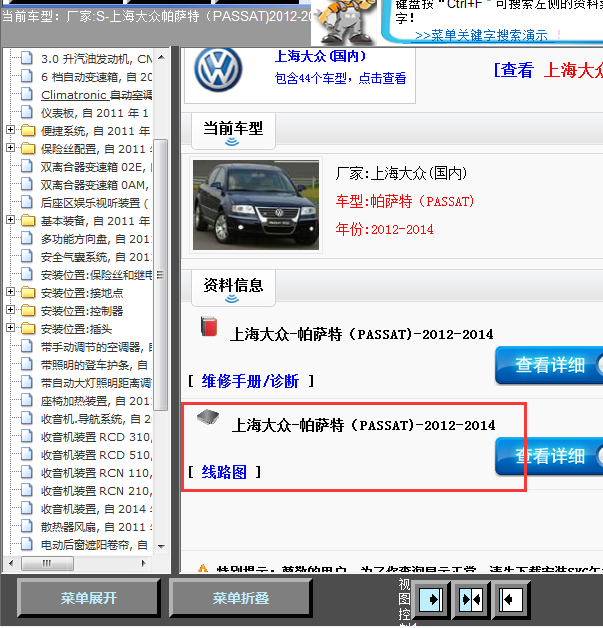Open the 维修手册/诊断 link
The height and width of the screenshot is (628, 603).
(x=250, y=381)
